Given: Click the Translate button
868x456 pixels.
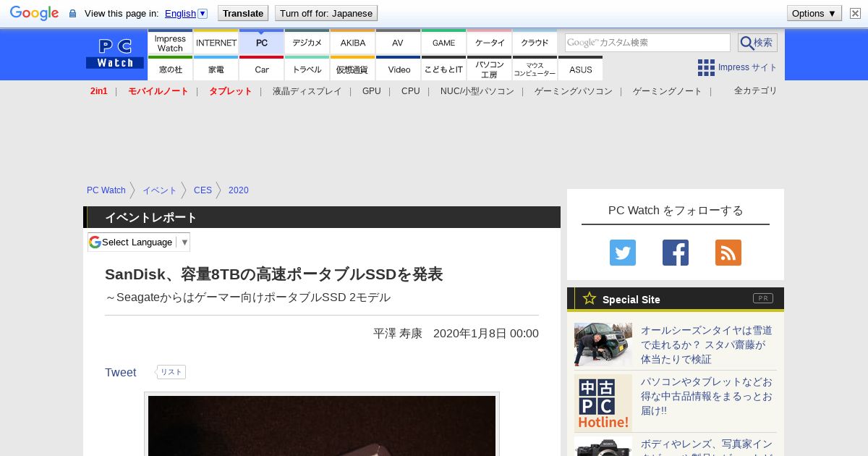Looking at the screenshot, I should (x=242, y=13).
